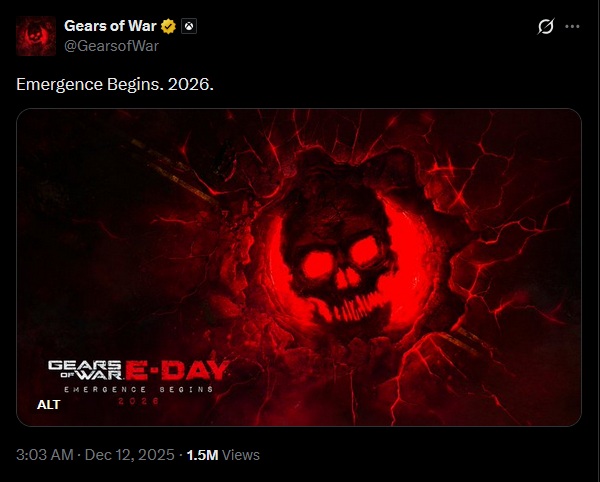Click the red E-DAY title in the image

[x=178, y=370]
